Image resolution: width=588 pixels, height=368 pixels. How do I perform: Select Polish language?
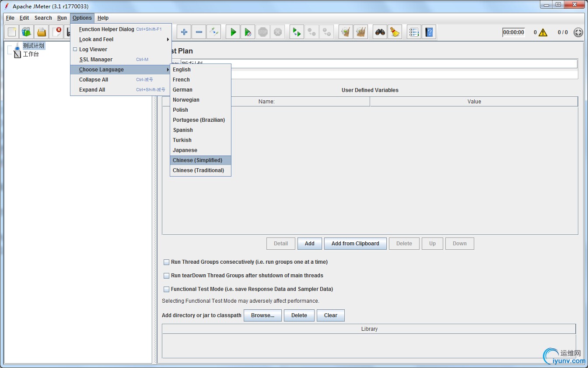200,110
